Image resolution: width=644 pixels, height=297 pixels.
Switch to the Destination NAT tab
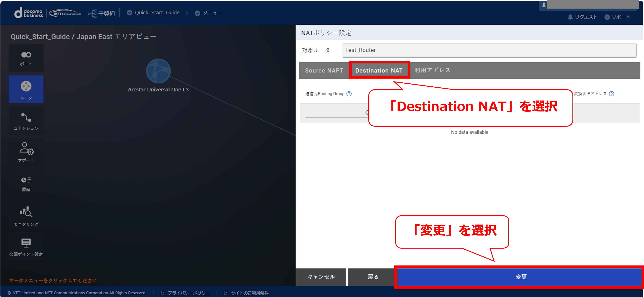(379, 70)
